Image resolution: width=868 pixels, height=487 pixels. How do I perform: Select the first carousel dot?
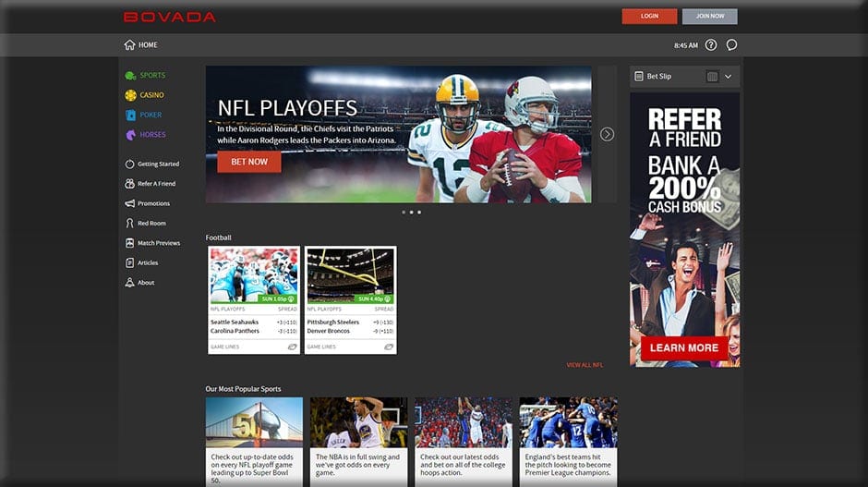[x=404, y=213]
